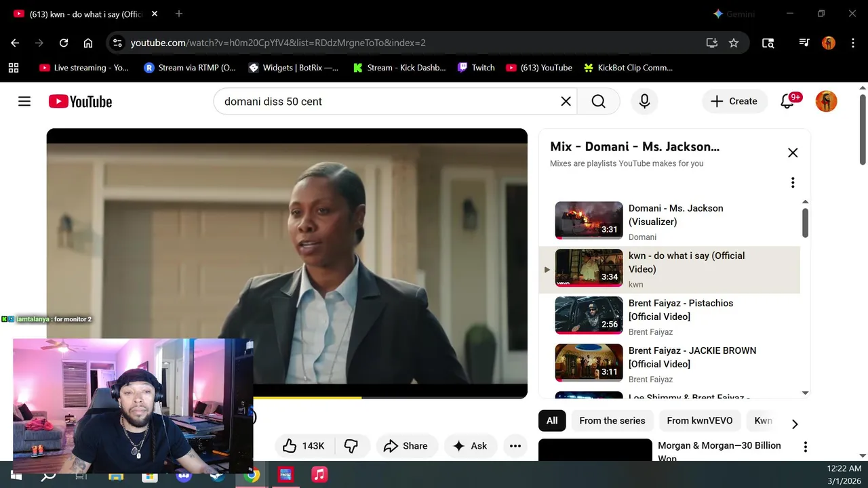This screenshot has width=868, height=488.
Task: Open YouTube notifications bell
Action: tap(788, 102)
